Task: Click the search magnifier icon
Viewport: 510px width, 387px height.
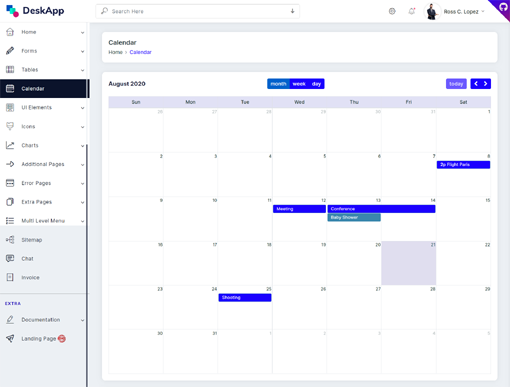Action: 104,11
